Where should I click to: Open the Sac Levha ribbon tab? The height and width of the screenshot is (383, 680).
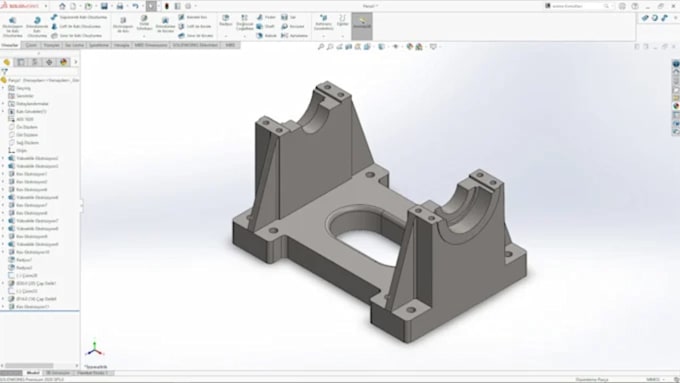[74, 45]
